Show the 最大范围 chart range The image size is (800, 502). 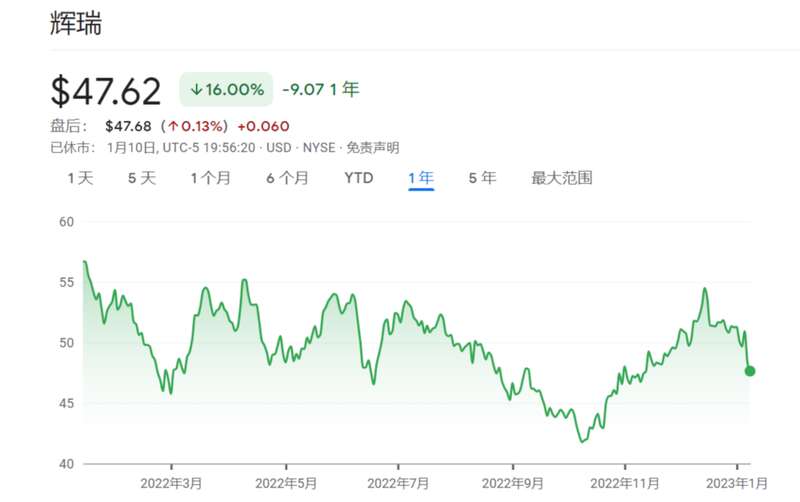pos(562,178)
